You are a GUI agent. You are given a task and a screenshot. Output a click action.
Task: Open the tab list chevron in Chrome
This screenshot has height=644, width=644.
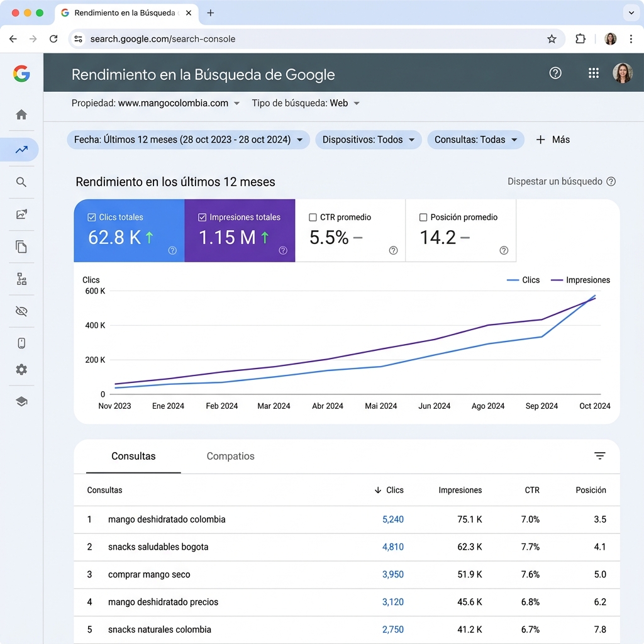(x=631, y=13)
